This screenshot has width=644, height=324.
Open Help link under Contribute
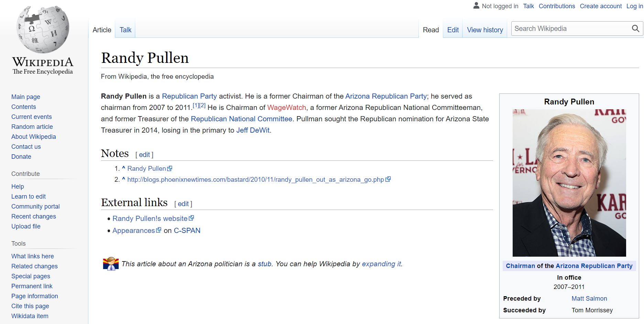pos(18,187)
